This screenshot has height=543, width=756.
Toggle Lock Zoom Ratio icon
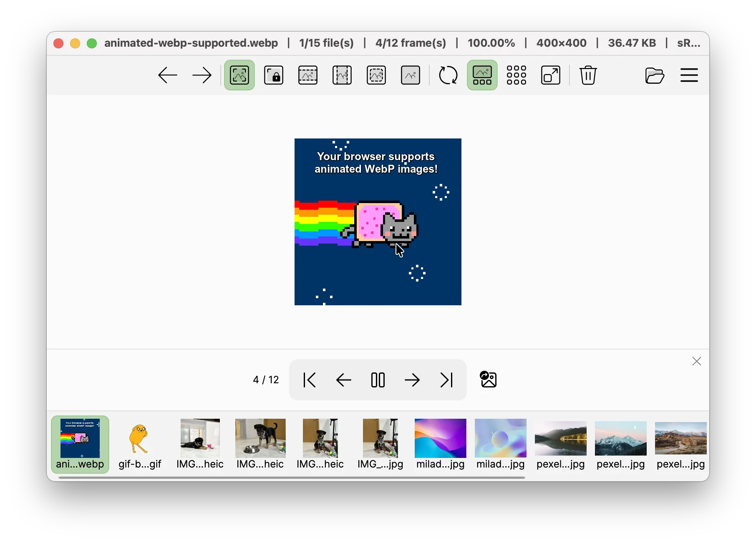tap(274, 75)
